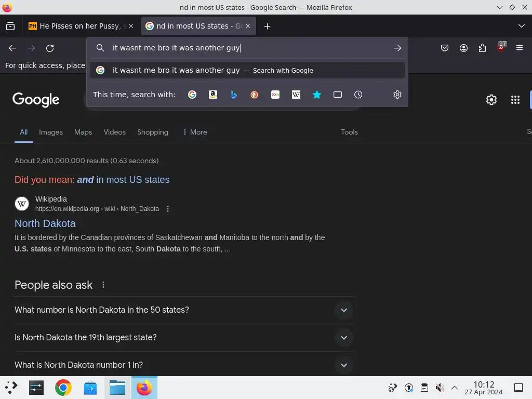532x399 pixels.
Task: Open Firefox View tab list icon
Action: tap(10, 26)
